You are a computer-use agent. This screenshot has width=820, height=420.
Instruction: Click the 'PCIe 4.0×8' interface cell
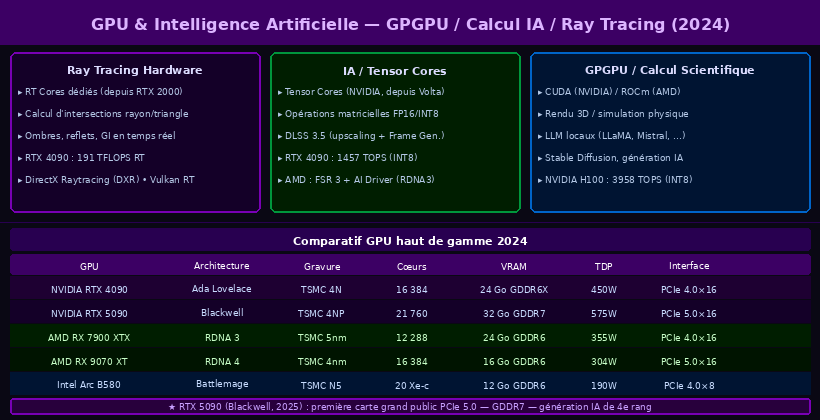[x=689, y=386]
